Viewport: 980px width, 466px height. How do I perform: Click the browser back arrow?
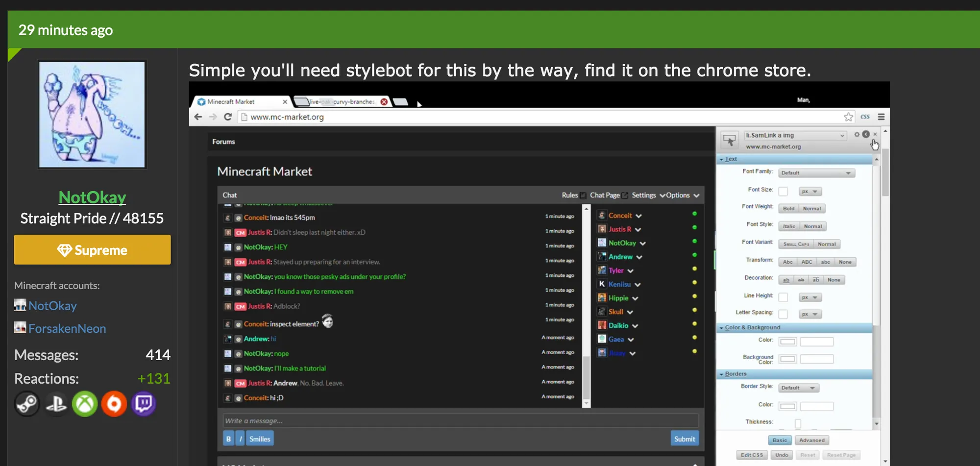pos(198,117)
